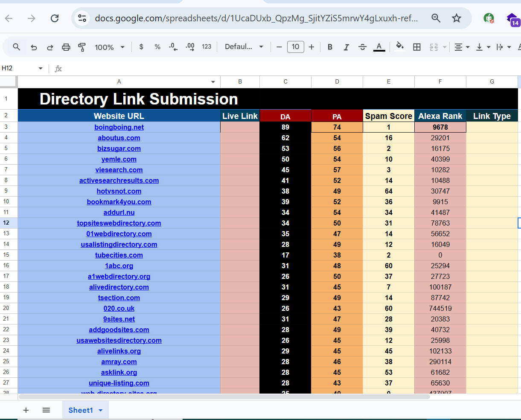The height and width of the screenshot is (420, 521).
Task: Open the Print icon
Action: pos(66,47)
